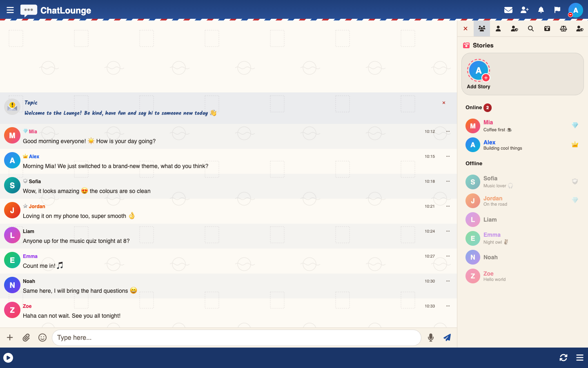Dismiss the Topic banner with red x
This screenshot has height=368, width=588.
[x=444, y=103]
